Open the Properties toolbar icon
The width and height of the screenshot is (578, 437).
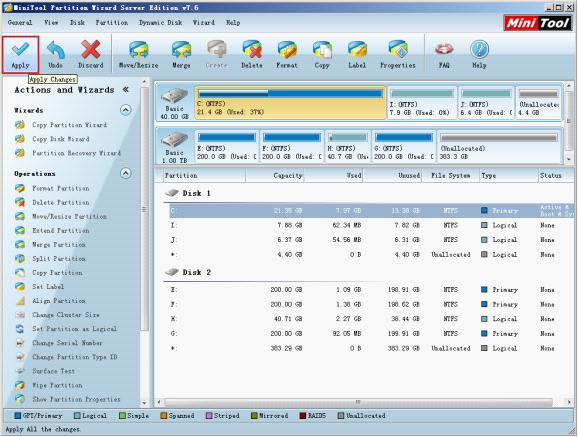[398, 50]
